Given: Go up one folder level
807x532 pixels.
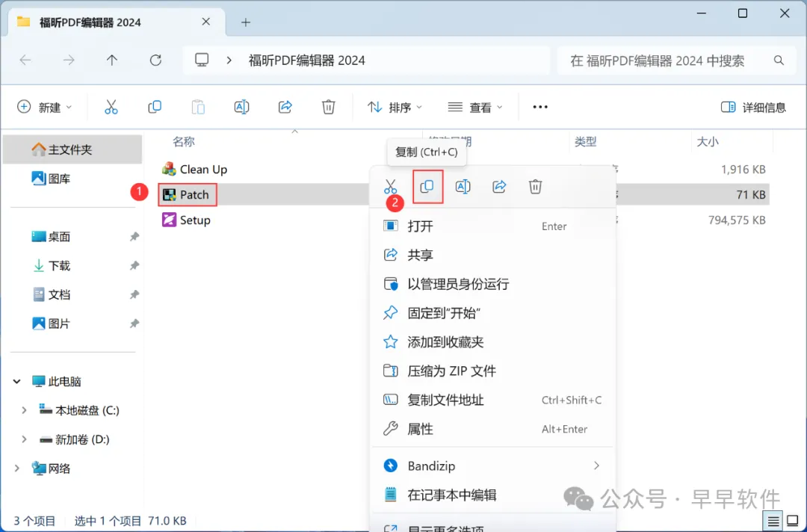Looking at the screenshot, I should [111, 61].
